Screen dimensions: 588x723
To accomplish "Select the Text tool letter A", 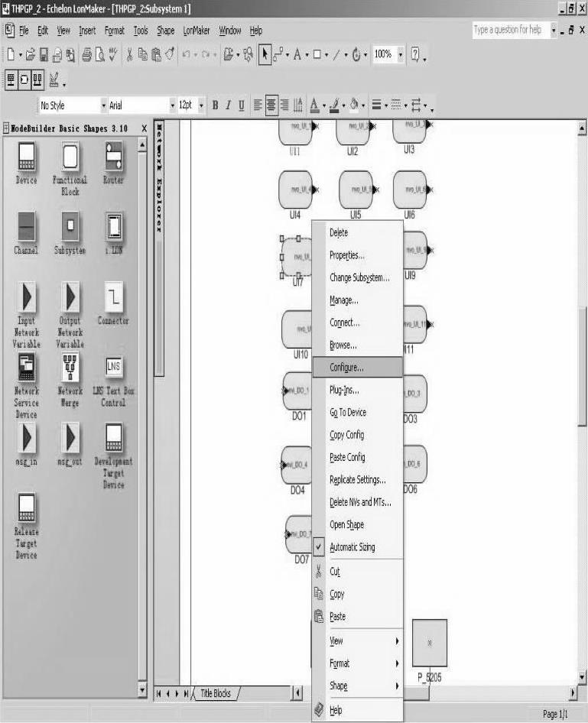I will [x=297, y=54].
